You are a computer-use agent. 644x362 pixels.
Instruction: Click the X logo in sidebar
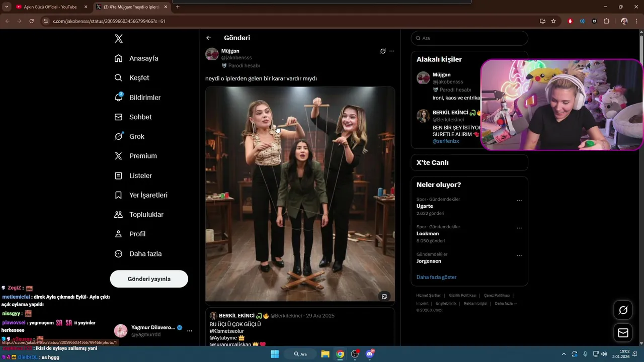[118, 39]
